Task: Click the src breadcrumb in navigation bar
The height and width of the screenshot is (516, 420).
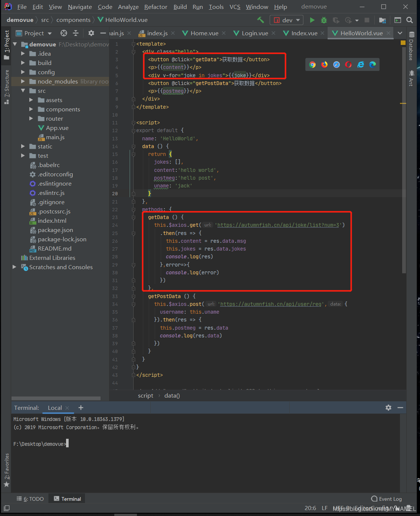Action: [x=45, y=20]
